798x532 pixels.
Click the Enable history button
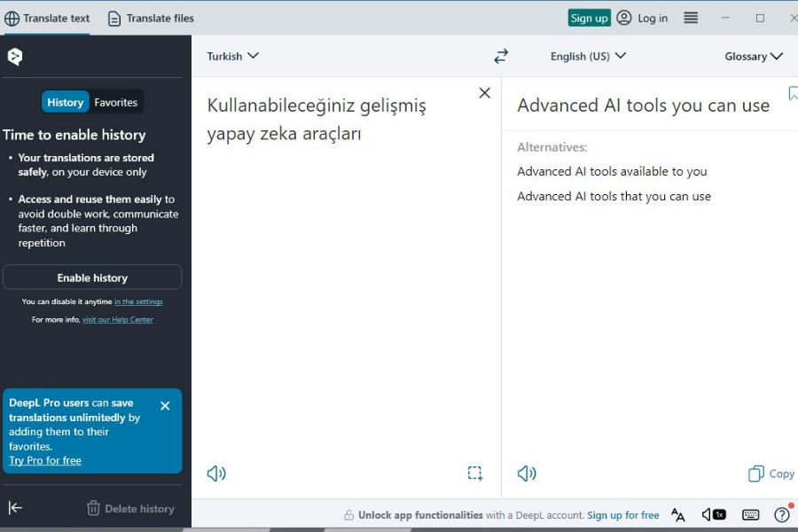point(92,278)
